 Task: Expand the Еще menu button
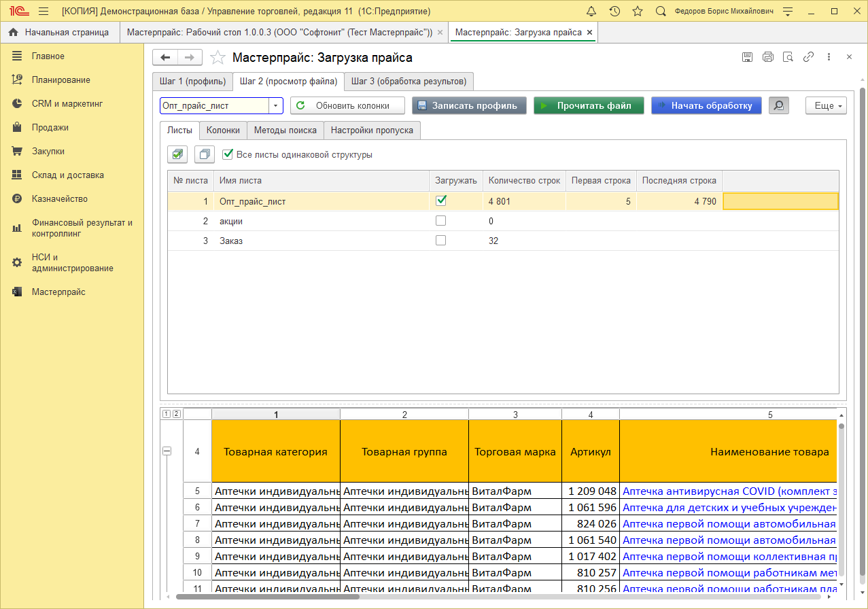coord(826,105)
